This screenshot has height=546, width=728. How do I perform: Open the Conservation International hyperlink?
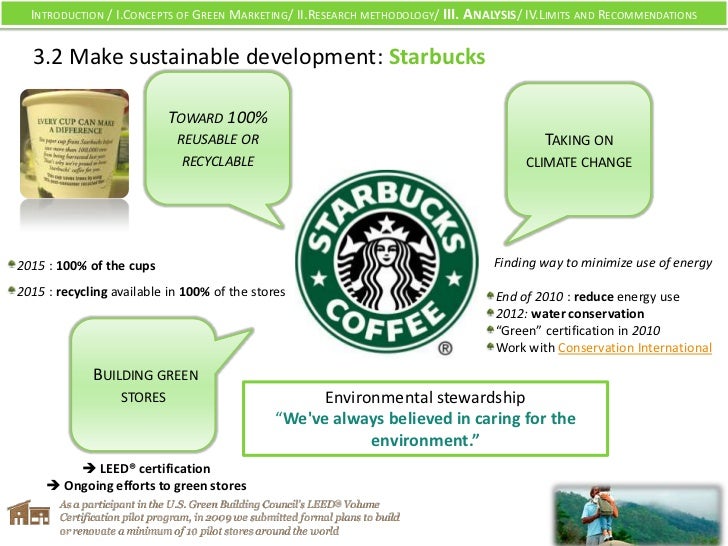[635, 348]
